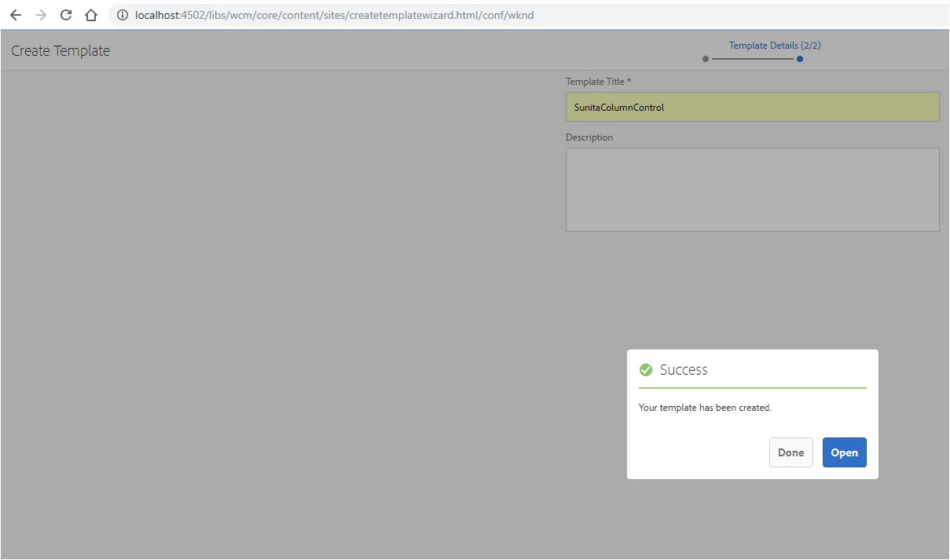Viewport: 950px width, 560px height.
Task: Click the 'Your template has been created.' message
Action: (x=705, y=408)
